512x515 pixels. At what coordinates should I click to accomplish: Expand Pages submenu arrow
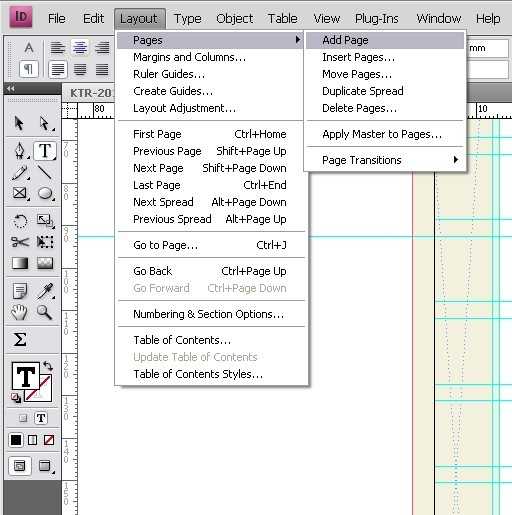point(298,40)
